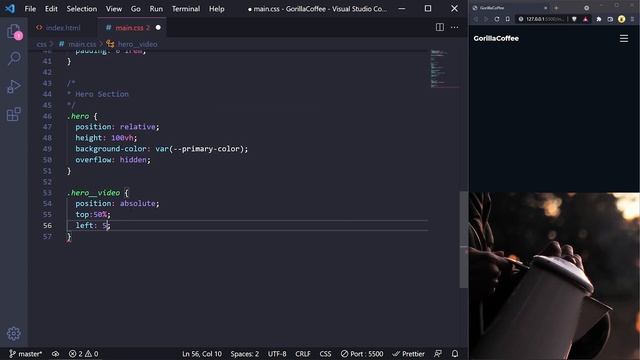The width and height of the screenshot is (640, 360).
Task: Open Run and Debug view
Action: click(14, 87)
